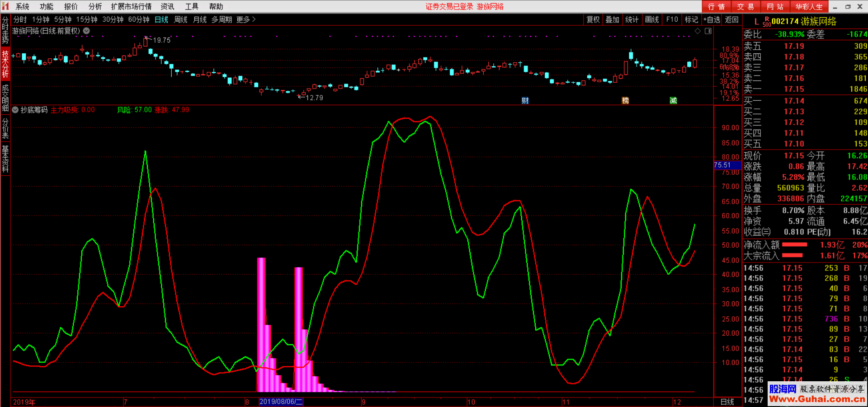Viewport: 868px width, 407px height.
Task: Click the 标记 mark button
Action: (x=691, y=19)
